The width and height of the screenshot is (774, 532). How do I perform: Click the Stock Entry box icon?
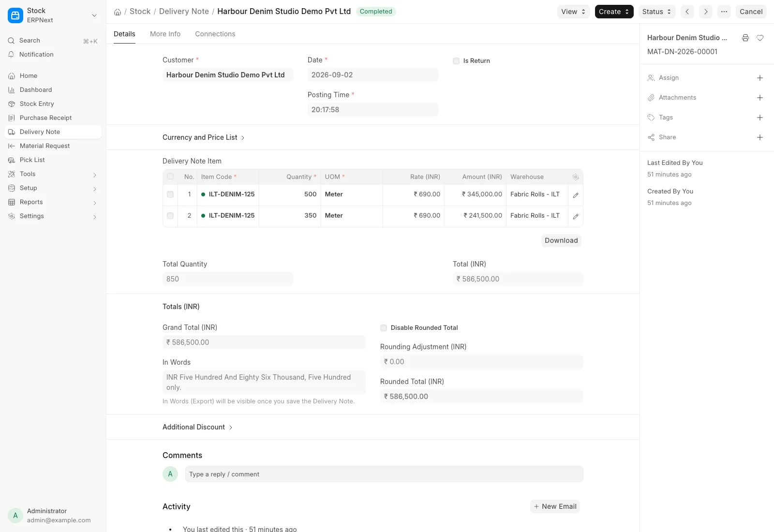tap(12, 104)
